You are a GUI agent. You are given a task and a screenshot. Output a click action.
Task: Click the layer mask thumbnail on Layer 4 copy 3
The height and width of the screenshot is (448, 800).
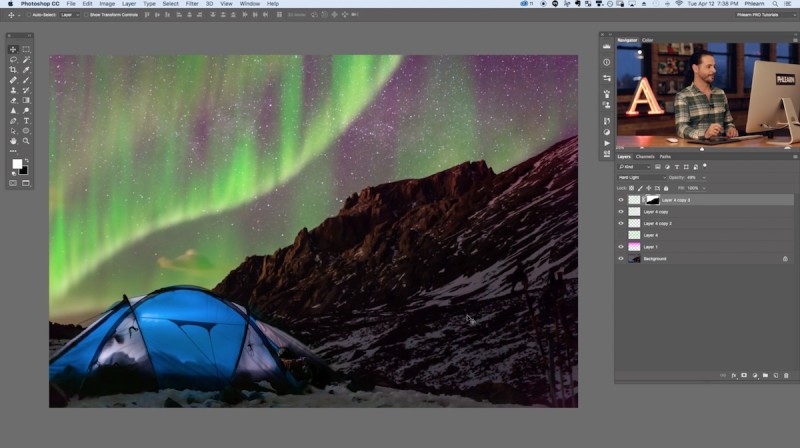[x=653, y=200]
